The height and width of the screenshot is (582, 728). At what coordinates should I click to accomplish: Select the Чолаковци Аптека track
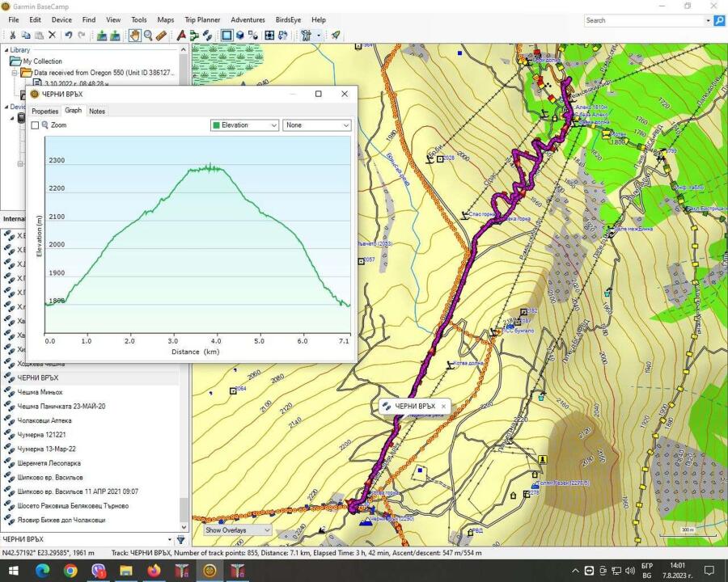point(44,420)
